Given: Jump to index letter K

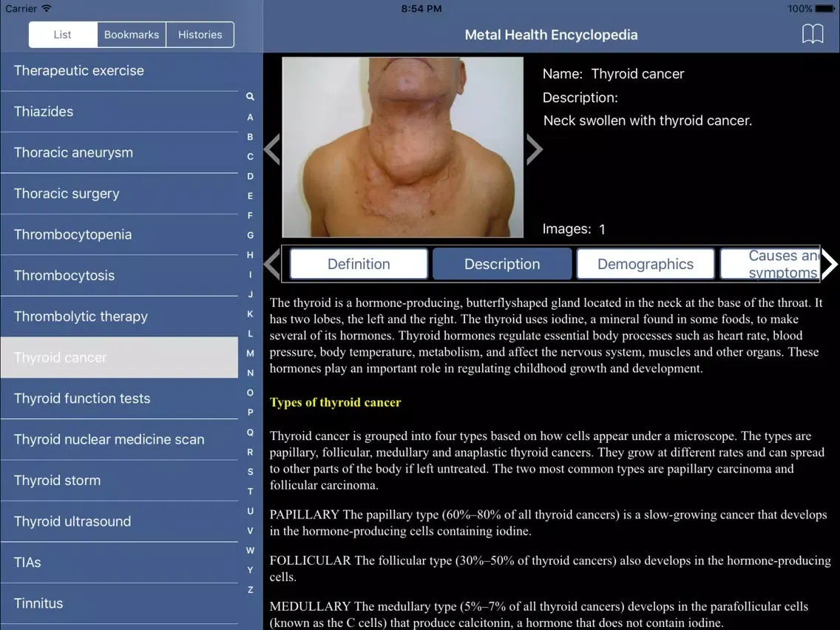Looking at the screenshot, I should pos(250,314).
